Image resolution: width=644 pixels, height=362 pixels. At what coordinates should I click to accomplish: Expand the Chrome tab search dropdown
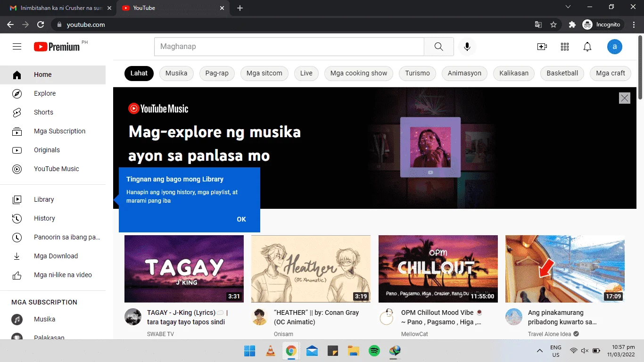coord(568,7)
